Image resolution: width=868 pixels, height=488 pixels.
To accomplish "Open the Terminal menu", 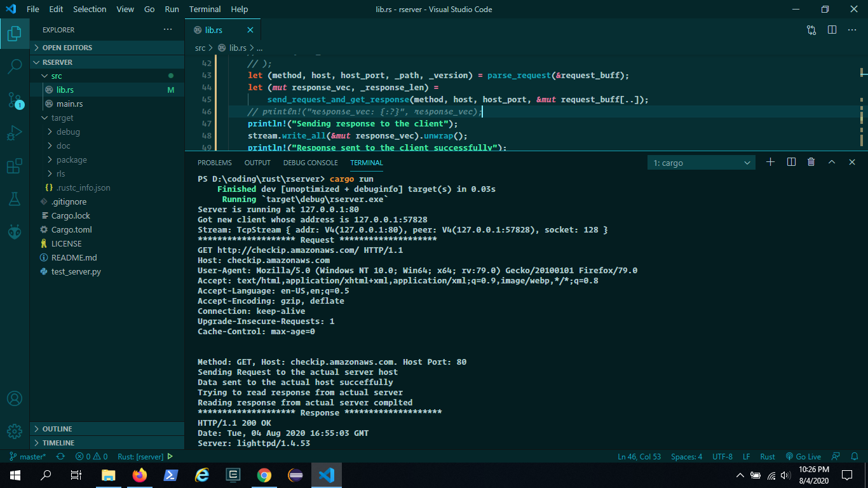I will pyautogui.click(x=205, y=10).
